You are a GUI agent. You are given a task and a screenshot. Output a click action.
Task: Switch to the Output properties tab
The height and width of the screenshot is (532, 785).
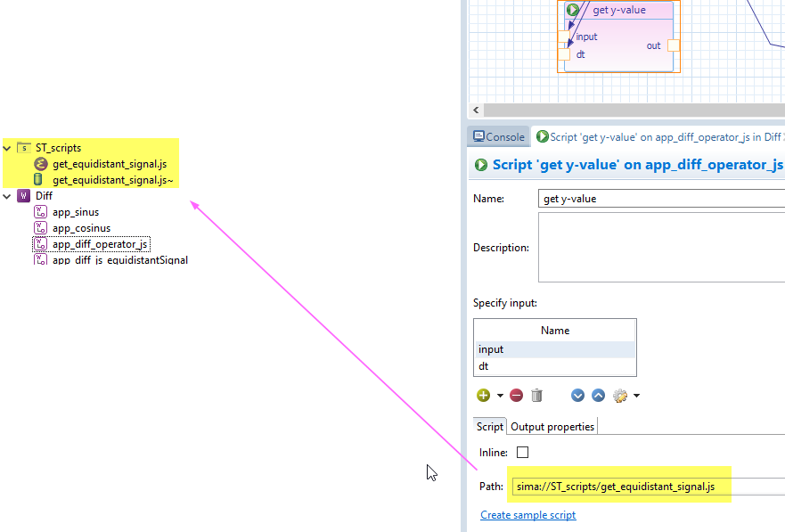coord(552,427)
